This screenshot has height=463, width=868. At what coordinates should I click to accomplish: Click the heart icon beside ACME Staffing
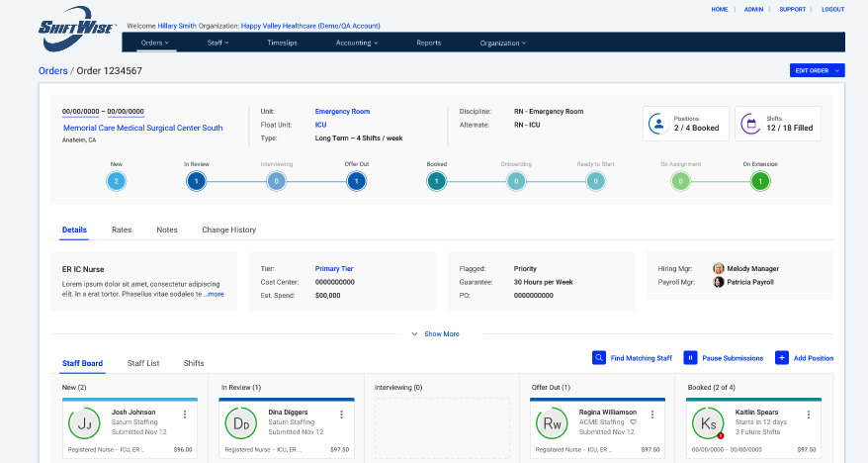[x=634, y=422]
